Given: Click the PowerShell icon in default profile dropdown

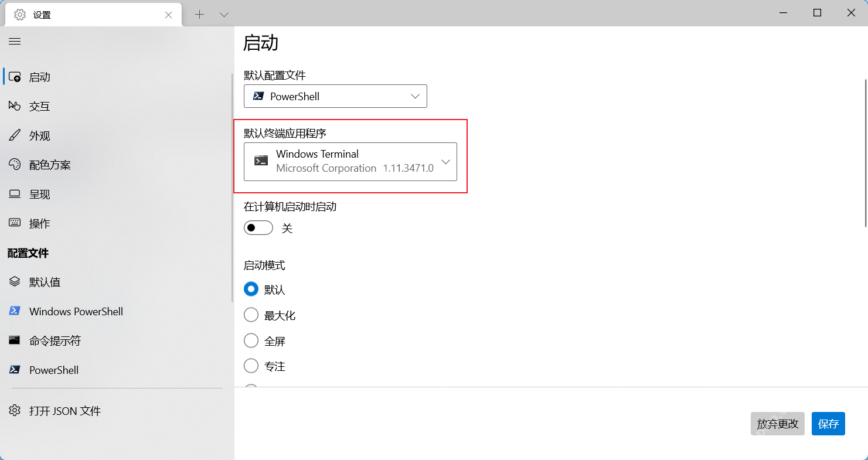Looking at the screenshot, I should pos(258,96).
